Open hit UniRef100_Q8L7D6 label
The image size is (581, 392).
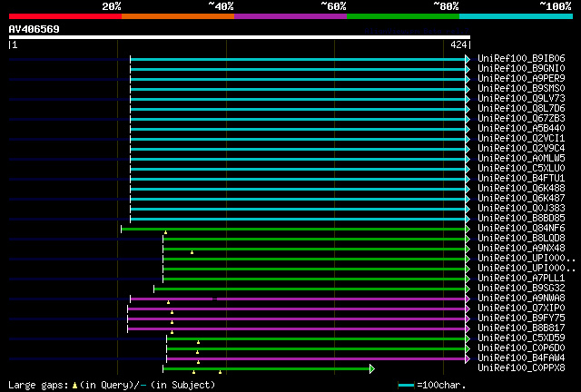coord(521,108)
